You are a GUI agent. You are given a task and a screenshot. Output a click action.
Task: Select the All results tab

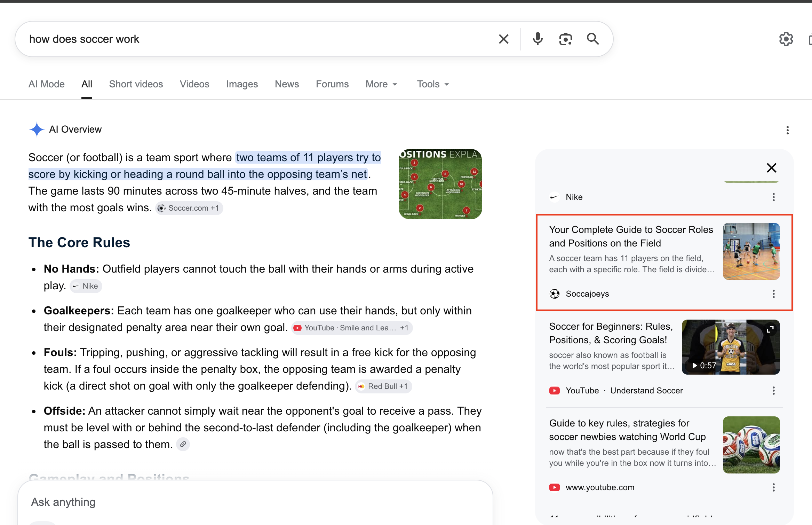coord(87,84)
